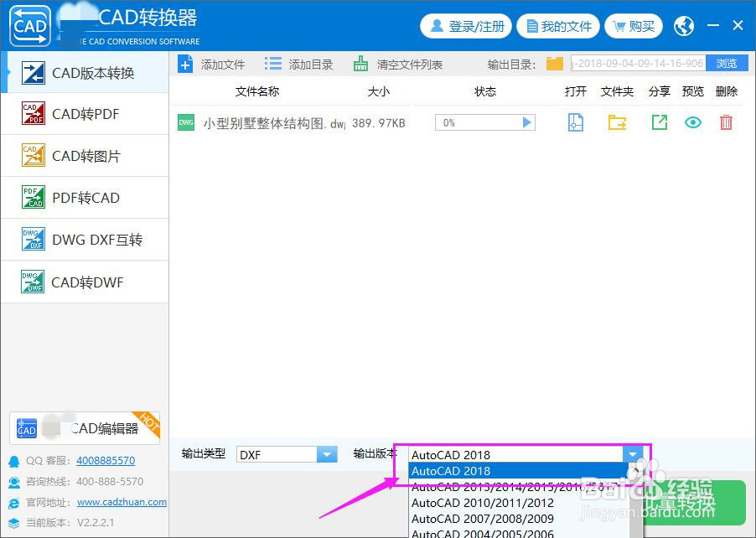Open the CAD编辑器 promo banner
The width and height of the screenshot is (756, 538).
coord(85,428)
